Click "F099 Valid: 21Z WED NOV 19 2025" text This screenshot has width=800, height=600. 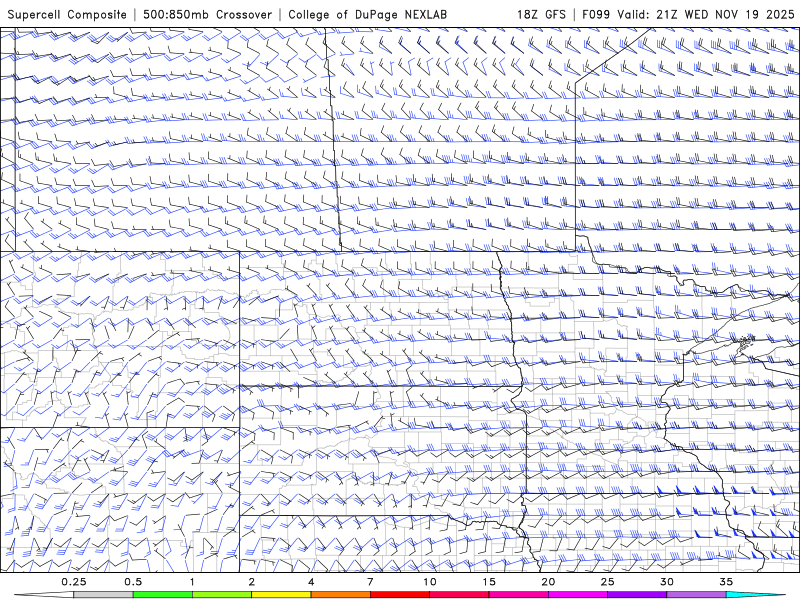(688, 14)
